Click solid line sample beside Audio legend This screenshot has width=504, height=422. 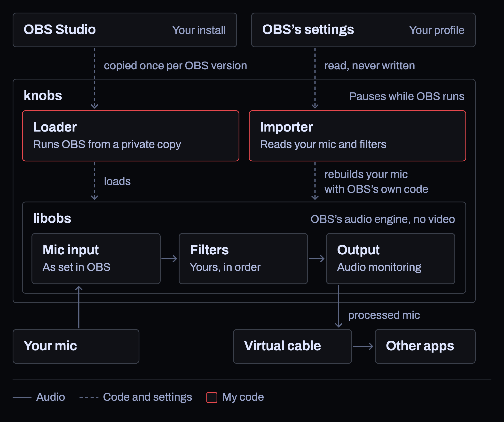click(x=22, y=398)
